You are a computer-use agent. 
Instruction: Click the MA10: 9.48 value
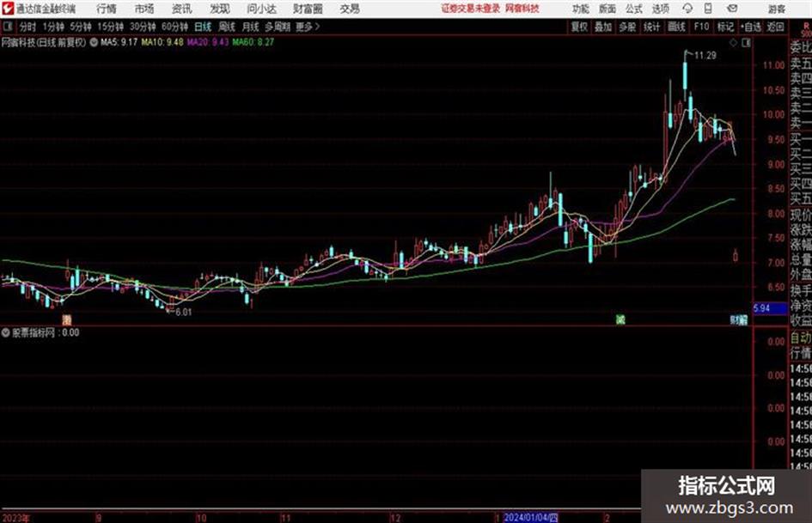[162, 42]
